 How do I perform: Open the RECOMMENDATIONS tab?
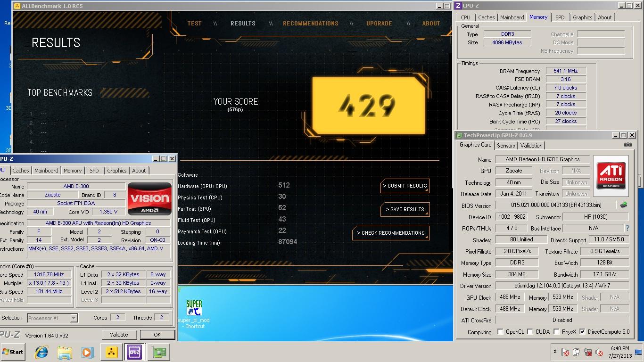click(x=310, y=23)
